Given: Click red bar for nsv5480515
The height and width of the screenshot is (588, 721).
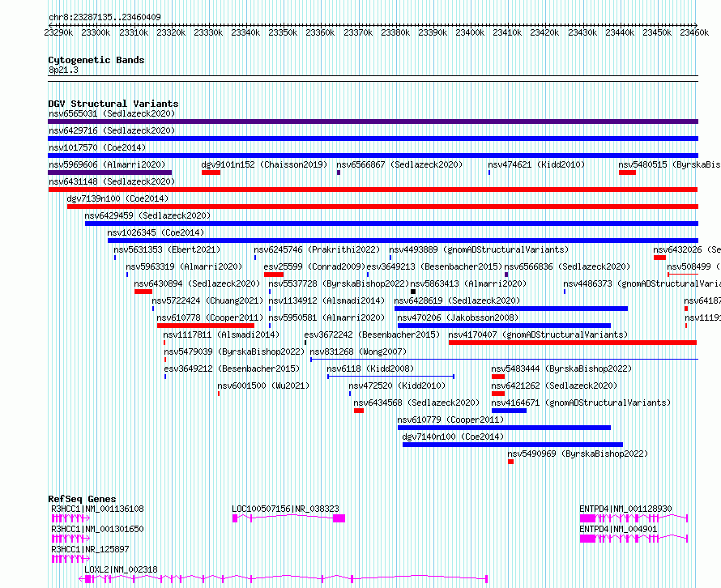Looking at the screenshot, I should point(627,173).
